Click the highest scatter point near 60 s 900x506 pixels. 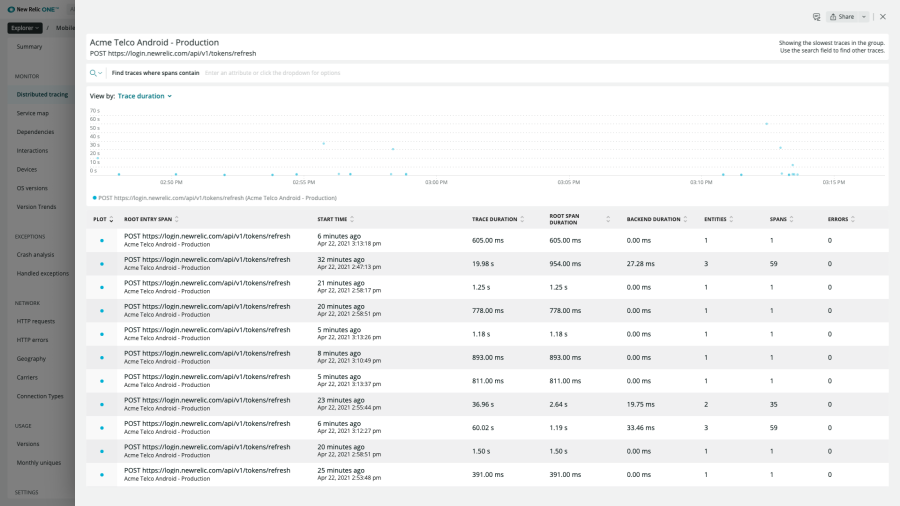point(766,124)
